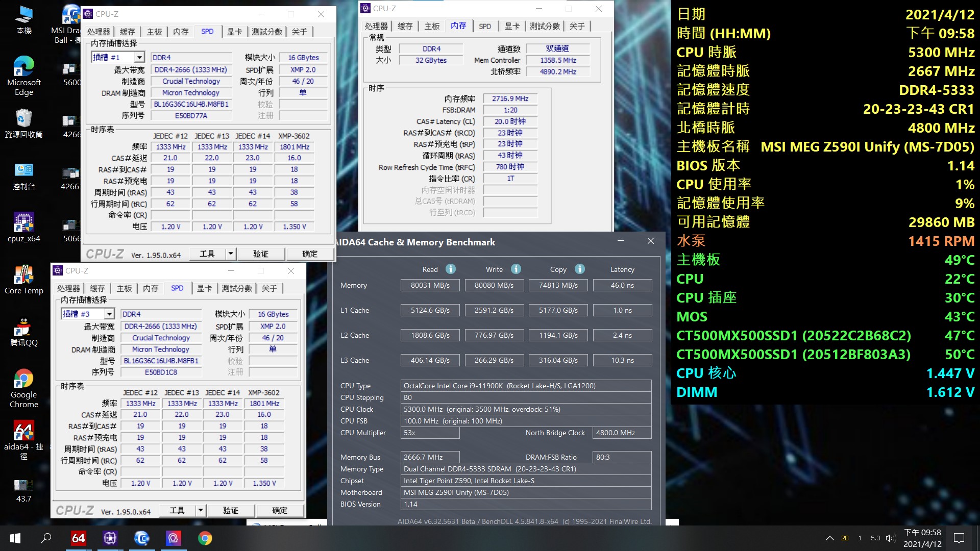Screen dimensions: 980x551
Task: Click DRAM:FSB Ratio value 80:3
Action: coord(622,457)
